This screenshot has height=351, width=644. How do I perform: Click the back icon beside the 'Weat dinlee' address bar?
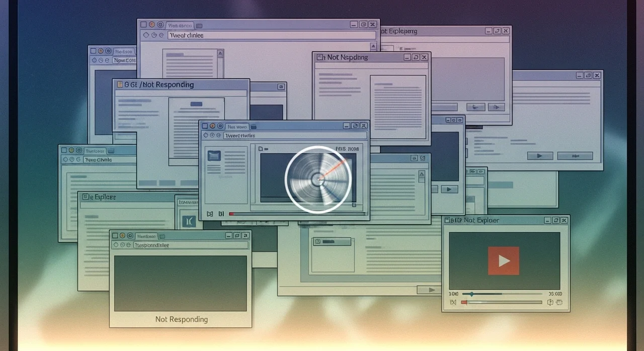tap(146, 35)
